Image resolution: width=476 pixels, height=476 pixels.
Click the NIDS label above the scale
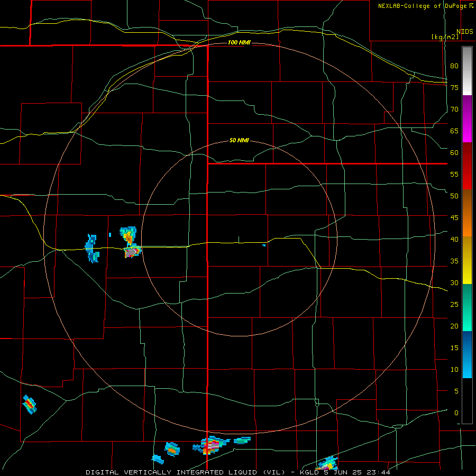464,32
